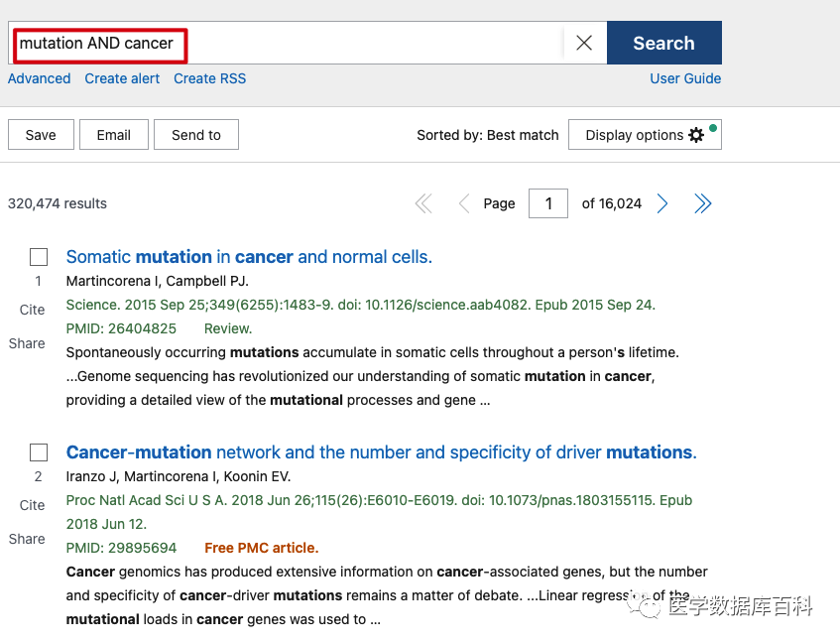Click the of 16,024 page total
This screenshot has width=840, height=643.
(x=611, y=203)
